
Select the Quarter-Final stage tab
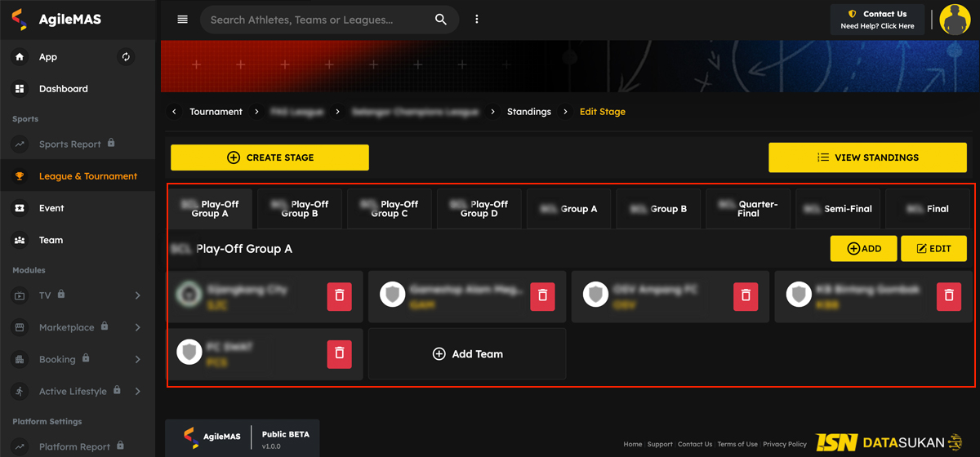coord(749,209)
